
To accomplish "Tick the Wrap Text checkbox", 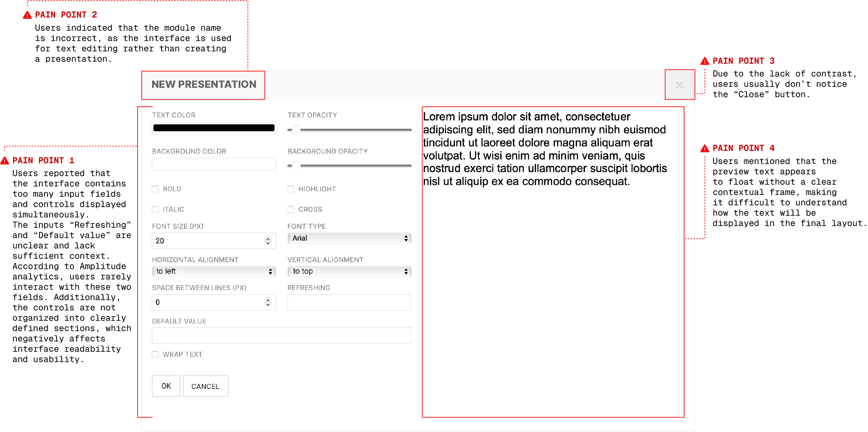I will pos(155,354).
